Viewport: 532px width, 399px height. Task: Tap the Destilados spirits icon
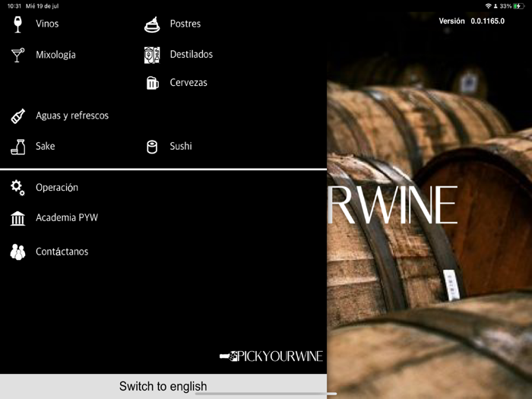[152, 55]
